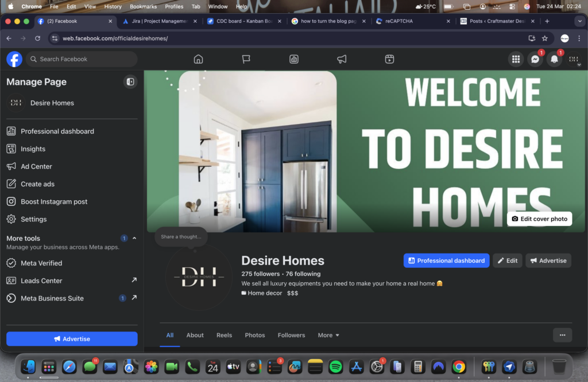
Task: Open the three-dot page options button
Action: click(562, 335)
